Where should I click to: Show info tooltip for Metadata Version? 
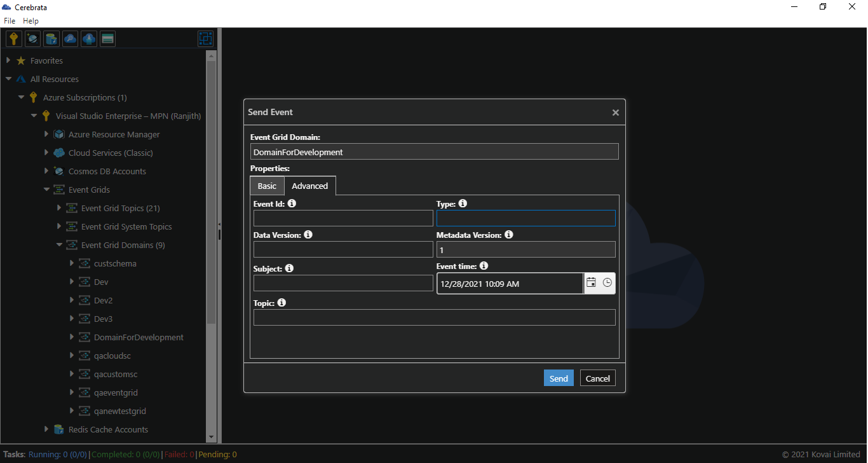pyautogui.click(x=509, y=235)
